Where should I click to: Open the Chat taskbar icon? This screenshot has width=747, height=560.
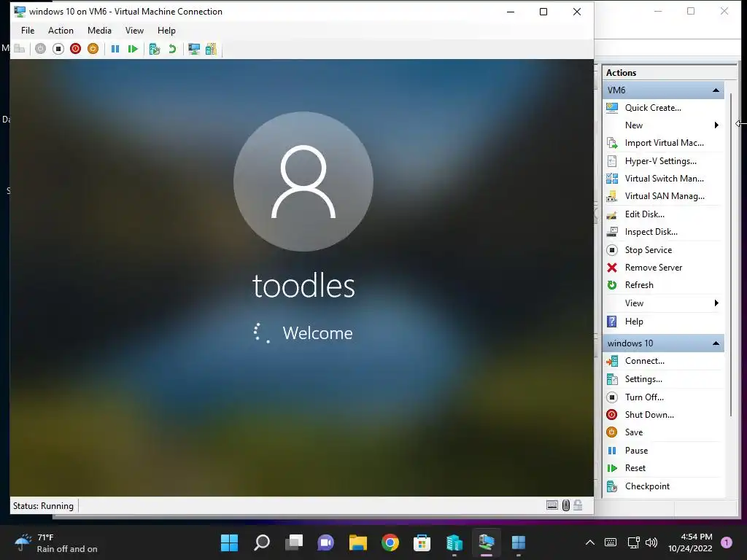(326, 542)
